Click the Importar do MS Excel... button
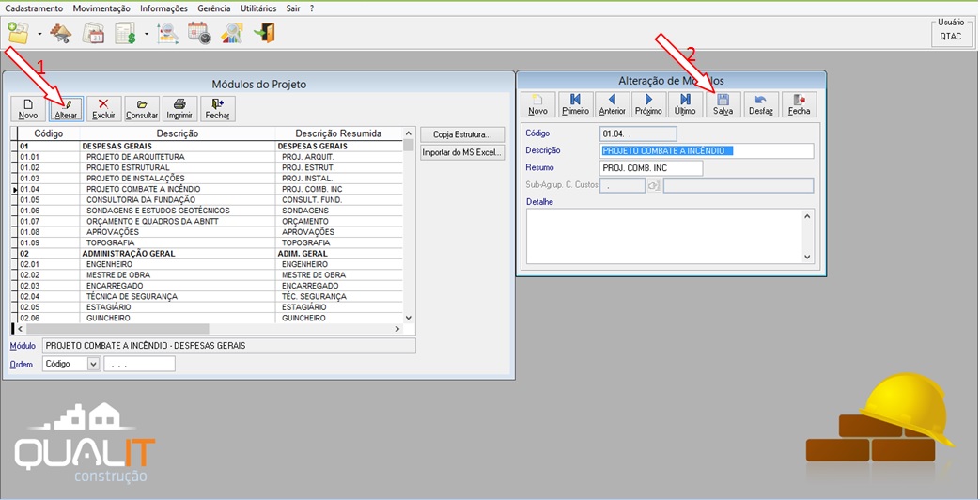980x500 pixels. [x=462, y=152]
